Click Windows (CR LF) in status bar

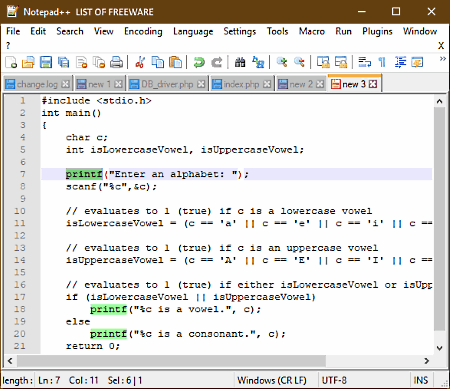click(x=272, y=380)
